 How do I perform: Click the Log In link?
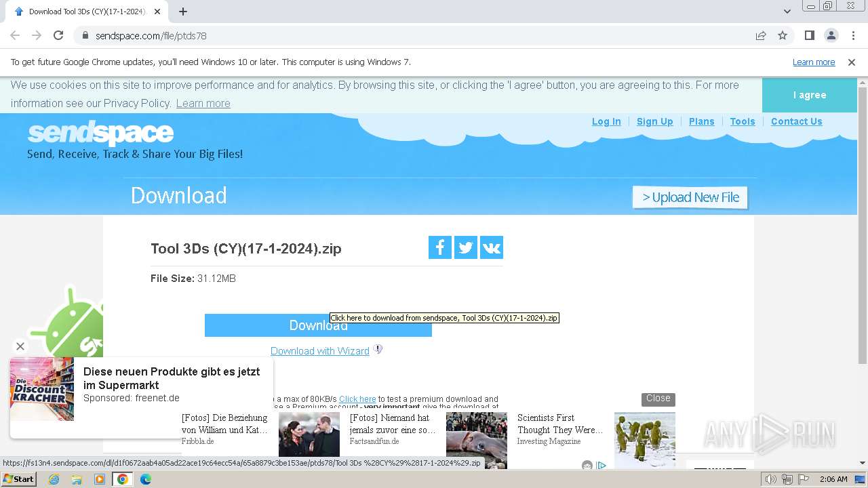(606, 121)
